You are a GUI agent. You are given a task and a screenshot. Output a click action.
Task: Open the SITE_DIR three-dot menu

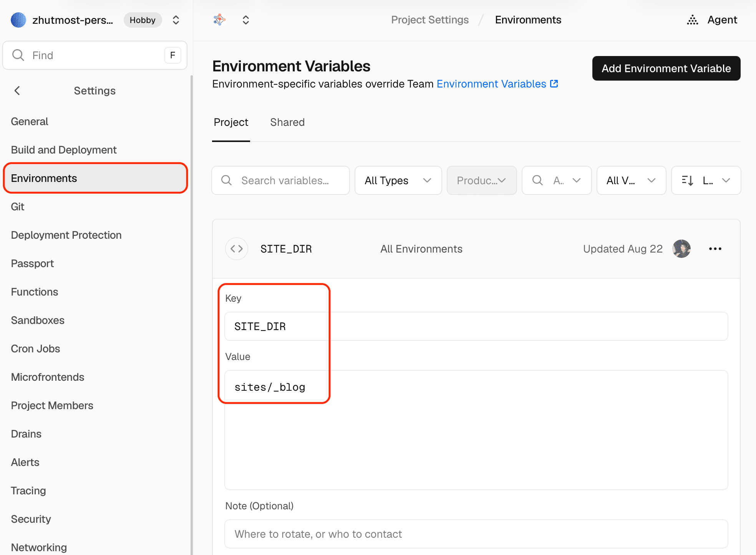[x=715, y=249]
